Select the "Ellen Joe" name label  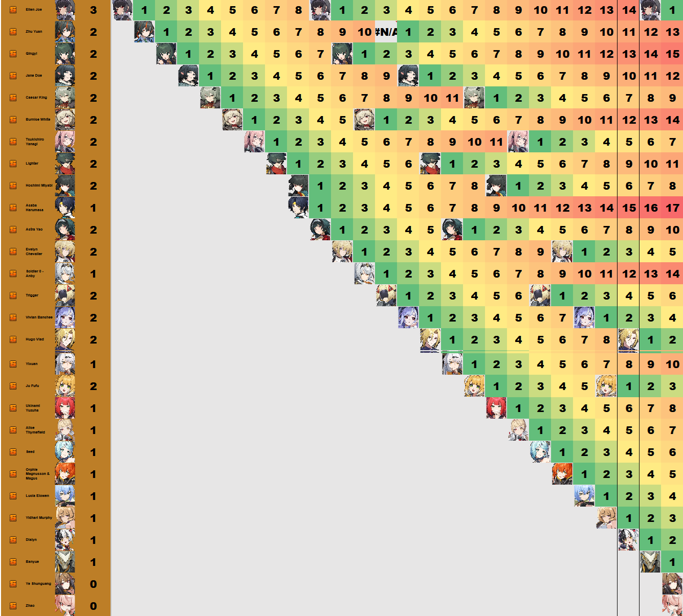click(x=34, y=10)
